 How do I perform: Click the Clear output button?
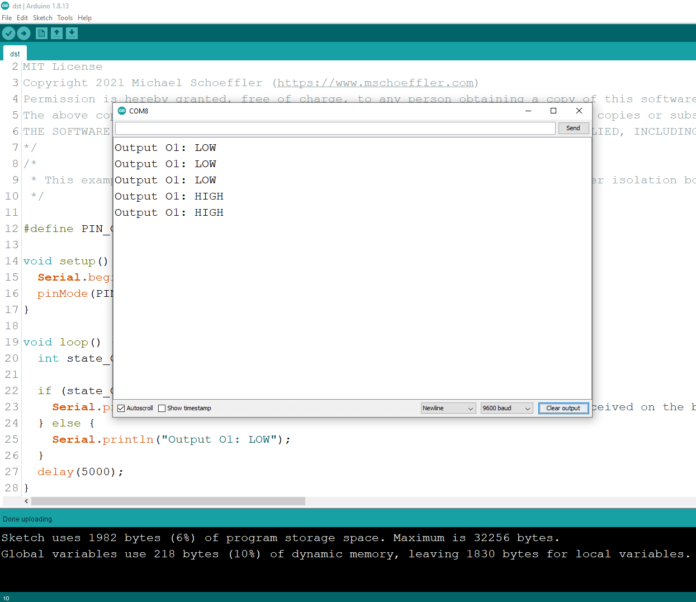[563, 408]
